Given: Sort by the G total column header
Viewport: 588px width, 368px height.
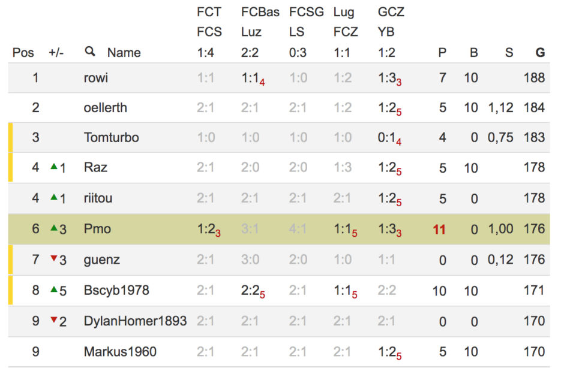Looking at the screenshot, I should [x=540, y=53].
